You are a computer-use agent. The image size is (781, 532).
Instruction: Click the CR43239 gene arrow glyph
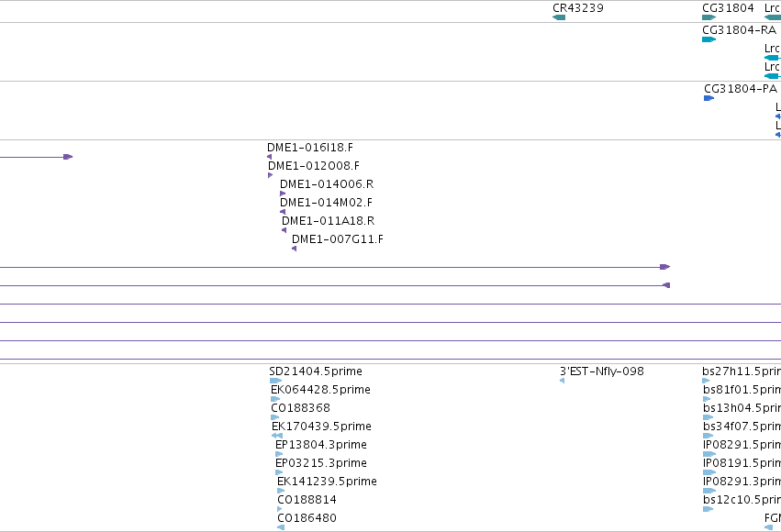click(x=559, y=17)
